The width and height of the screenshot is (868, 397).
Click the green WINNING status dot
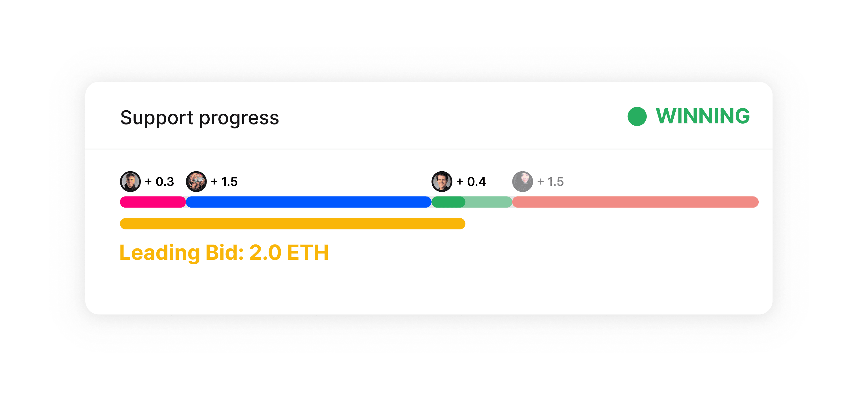pyautogui.click(x=637, y=116)
